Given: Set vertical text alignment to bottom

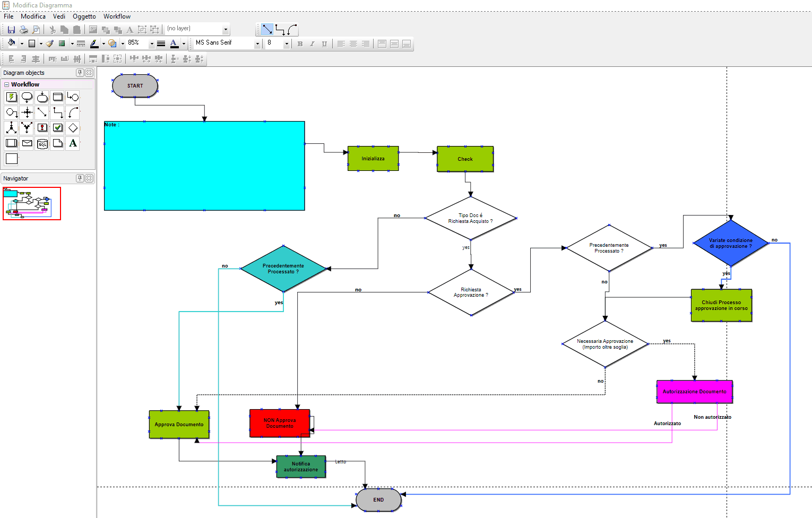Looking at the screenshot, I should (x=406, y=44).
